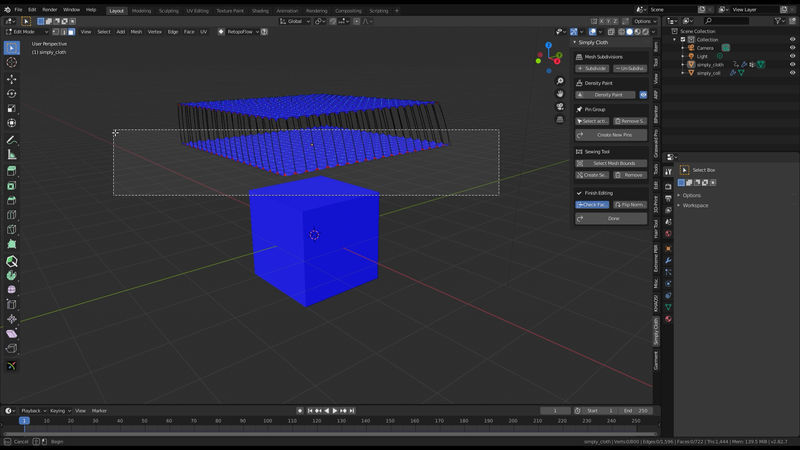
Task: Select the Inset Faces tool
Action: (x=12, y=186)
